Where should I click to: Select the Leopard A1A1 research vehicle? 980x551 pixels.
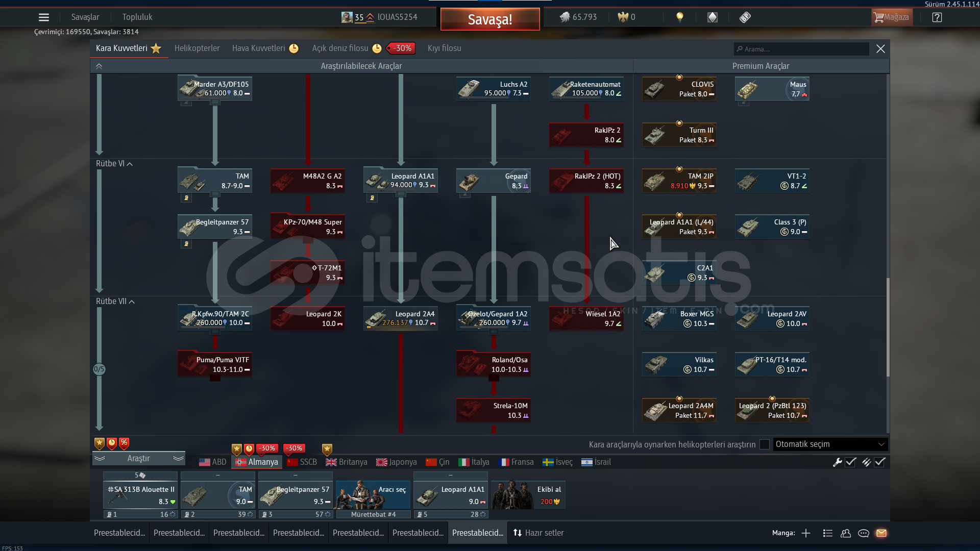tap(400, 181)
